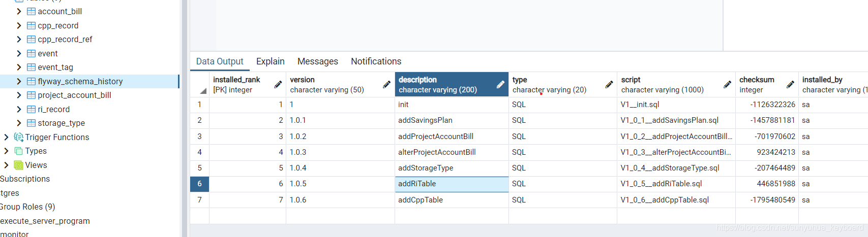Expand the account_bill table node

click(x=19, y=11)
